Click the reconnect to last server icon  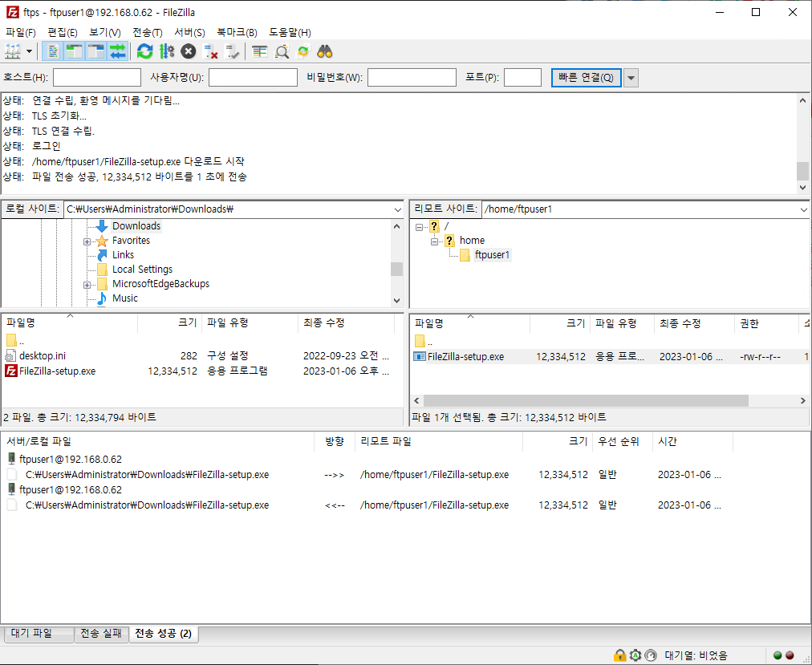232,51
